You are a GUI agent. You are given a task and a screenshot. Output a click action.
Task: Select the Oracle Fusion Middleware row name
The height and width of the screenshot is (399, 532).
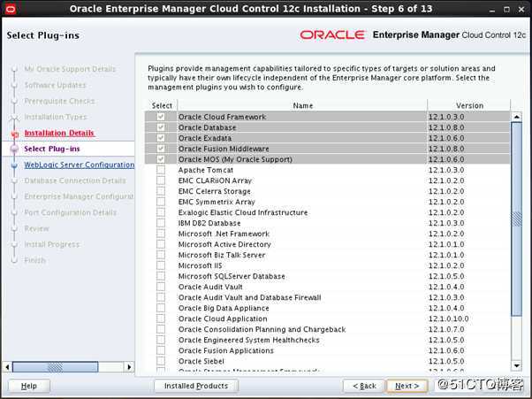click(x=224, y=149)
